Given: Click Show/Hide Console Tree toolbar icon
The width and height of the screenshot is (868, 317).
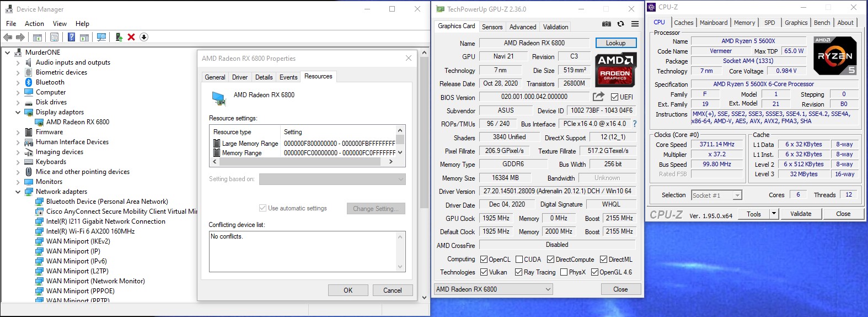Looking at the screenshot, I should point(37,37).
